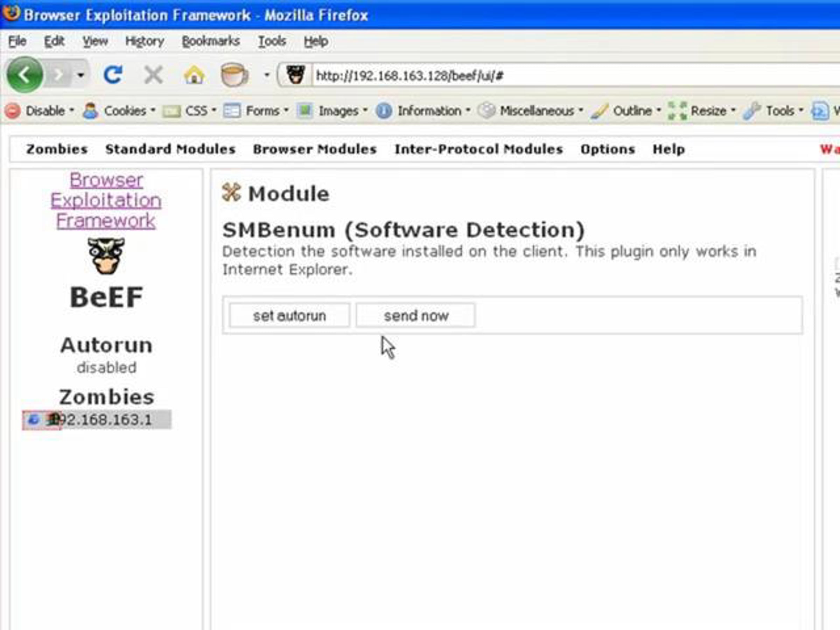The height and width of the screenshot is (630, 840).
Task: Click the set autorun button
Action: (289, 315)
